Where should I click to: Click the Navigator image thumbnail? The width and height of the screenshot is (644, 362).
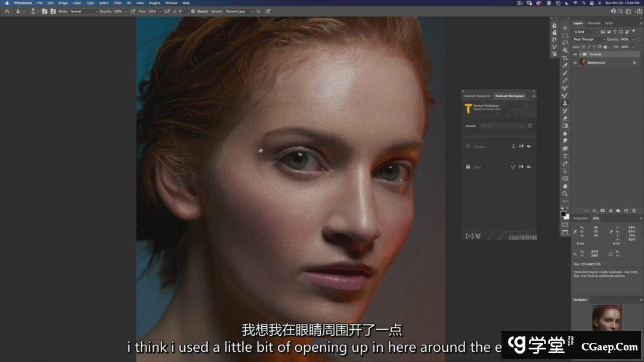[x=607, y=317]
